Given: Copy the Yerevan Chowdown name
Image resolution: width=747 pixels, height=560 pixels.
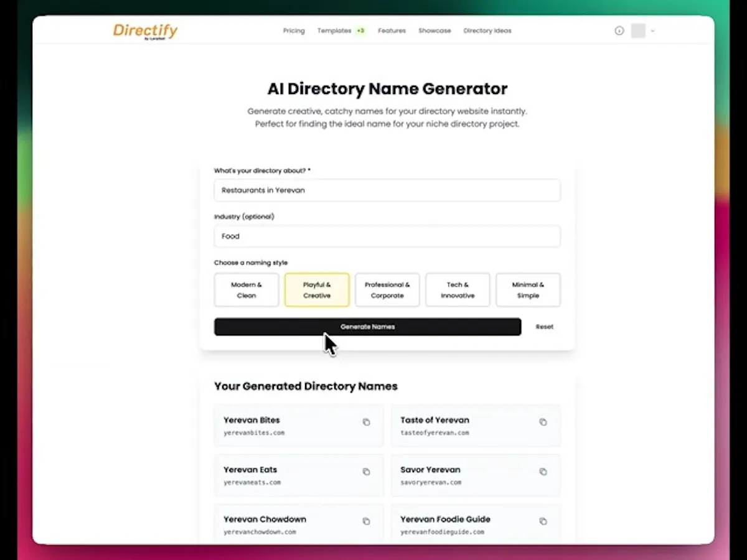Looking at the screenshot, I should pos(366,521).
